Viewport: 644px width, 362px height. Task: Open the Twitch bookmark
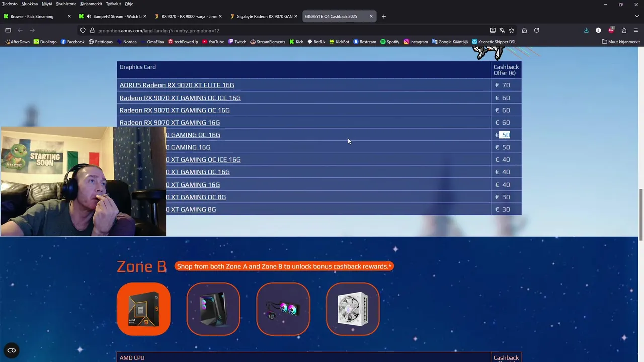click(x=237, y=42)
